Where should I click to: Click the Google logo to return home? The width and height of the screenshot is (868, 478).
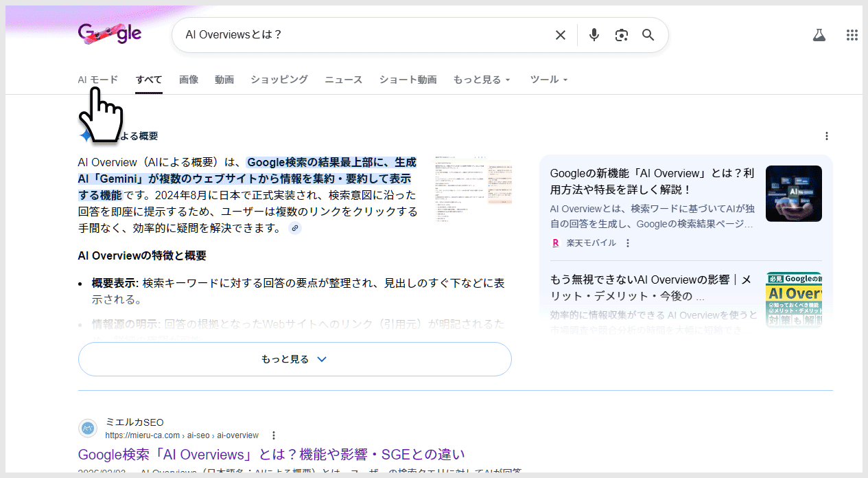(x=110, y=32)
